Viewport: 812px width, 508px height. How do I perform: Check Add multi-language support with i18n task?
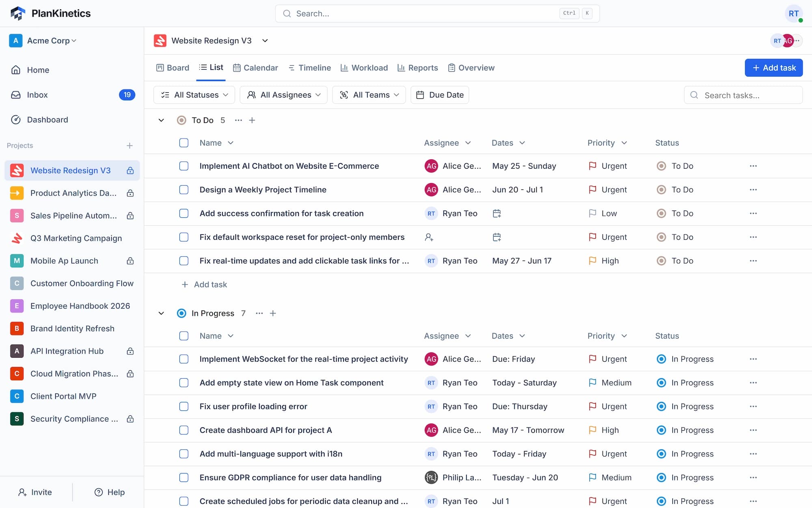184,454
